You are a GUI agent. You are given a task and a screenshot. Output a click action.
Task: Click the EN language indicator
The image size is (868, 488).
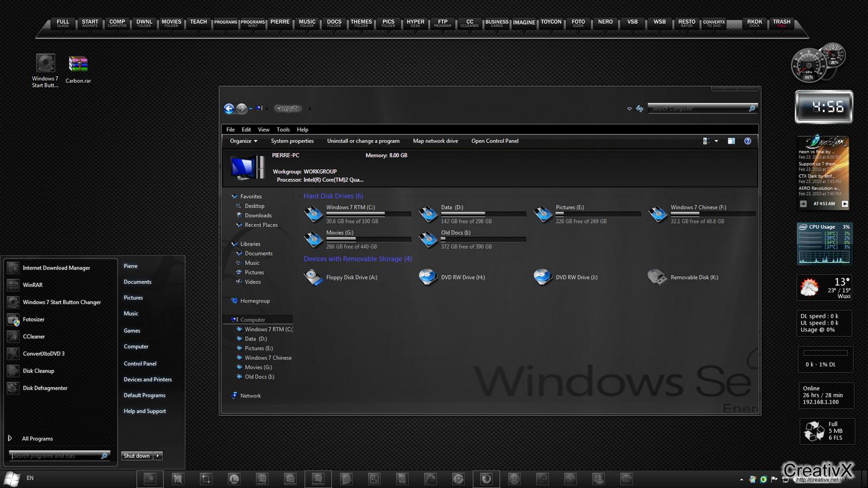(x=30, y=478)
